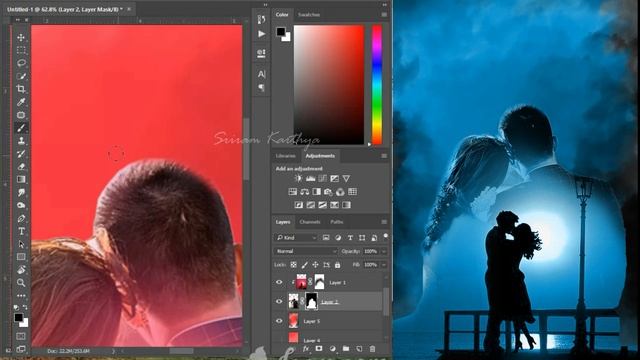Add a Threshold adjustment
This screenshot has height=360, width=640.
point(322,205)
